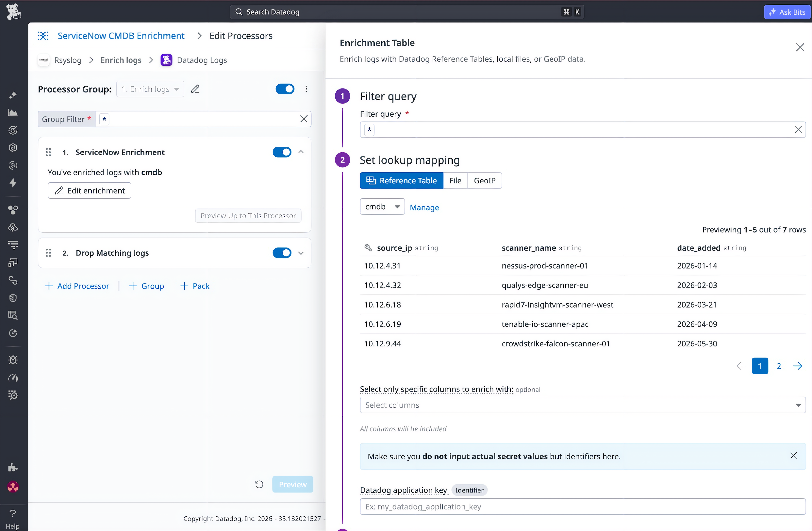The width and height of the screenshot is (812, 531).
Task: Click Preview Up to This Processor
Action: tap(248, 216)
